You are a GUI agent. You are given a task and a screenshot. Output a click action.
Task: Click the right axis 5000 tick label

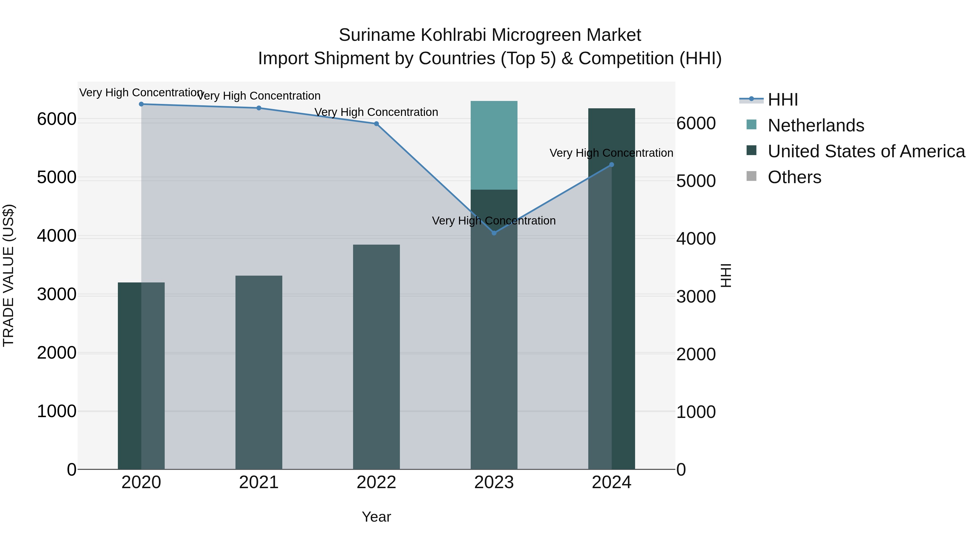(x=696, y=181)
